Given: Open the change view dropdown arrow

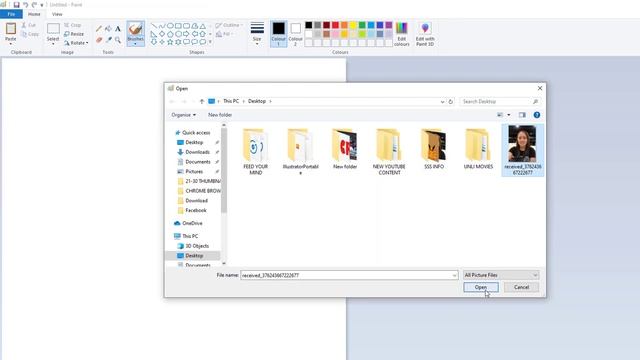Looking at the screenshot, I should (x=509, y=115).
